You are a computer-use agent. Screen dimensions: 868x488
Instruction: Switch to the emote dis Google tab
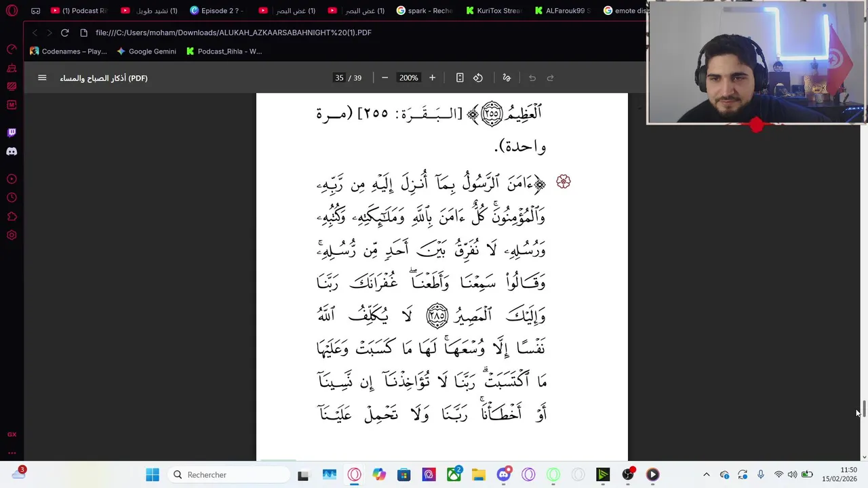(x=624, y=11)
